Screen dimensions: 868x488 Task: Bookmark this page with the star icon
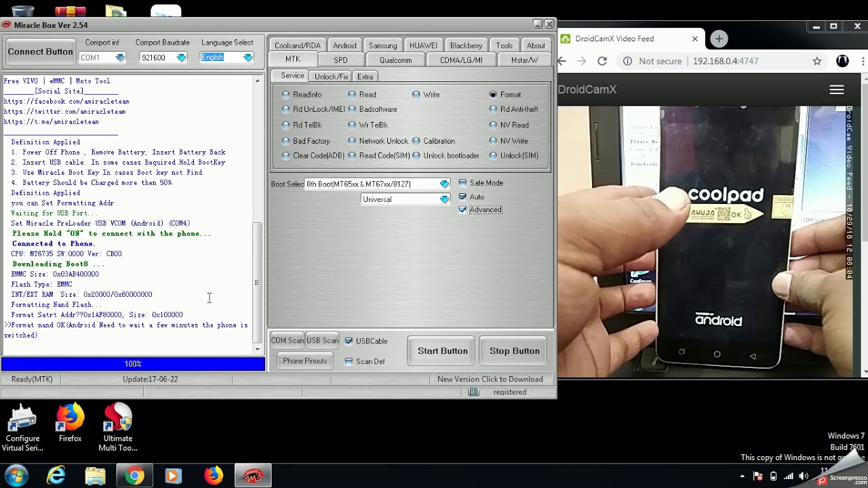click(x=817, y=61)
